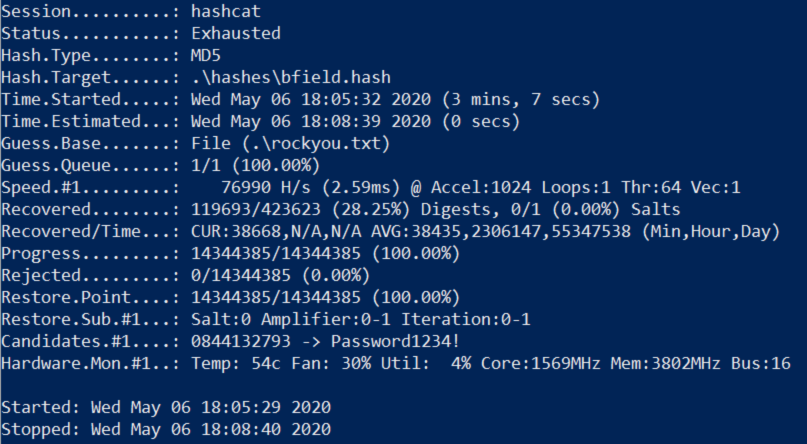Click the Exhausted status text
The height and width of the screenshot is (444, 807).
click(x=236, y=33)
